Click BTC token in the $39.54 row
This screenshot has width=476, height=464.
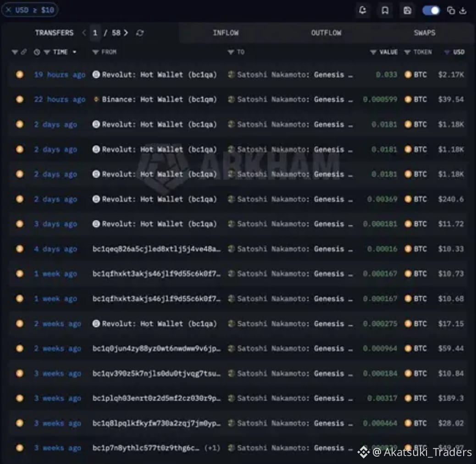tap(415, 100)
